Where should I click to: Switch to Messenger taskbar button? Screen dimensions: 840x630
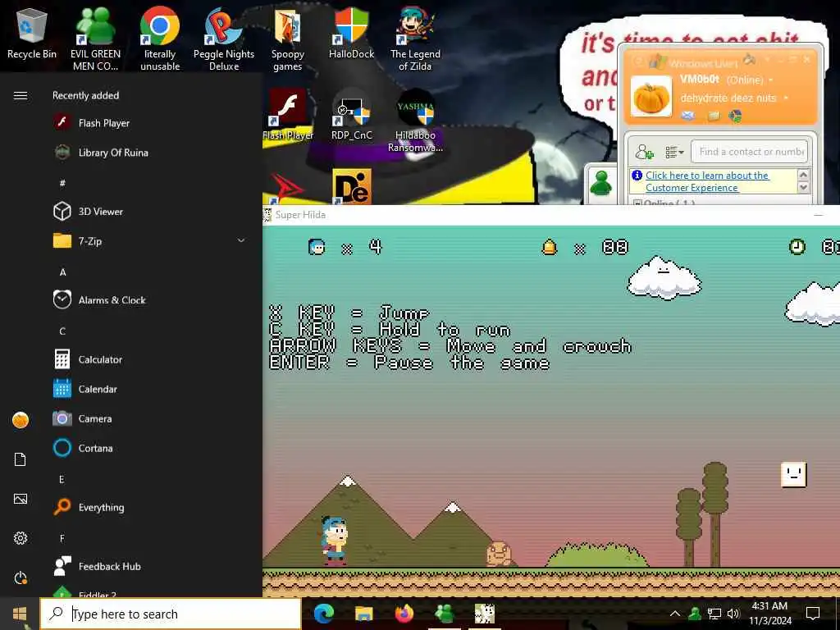click(x=445, y=614)
